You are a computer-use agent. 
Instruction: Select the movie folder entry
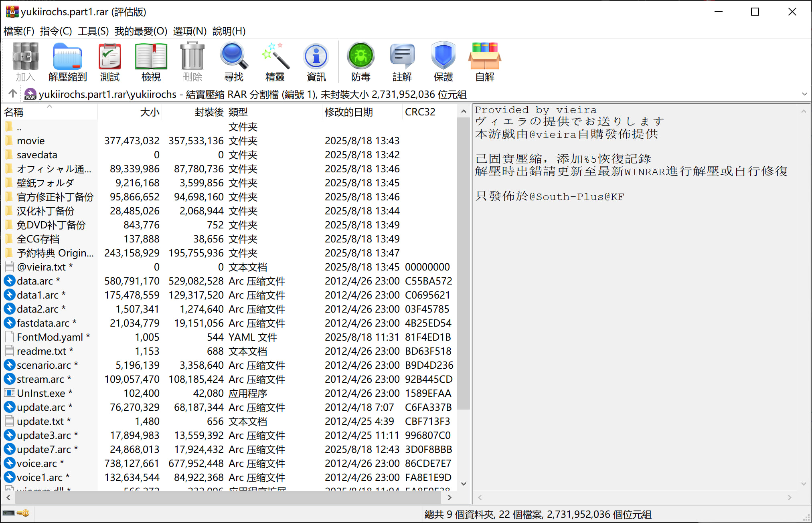[30, 141]
